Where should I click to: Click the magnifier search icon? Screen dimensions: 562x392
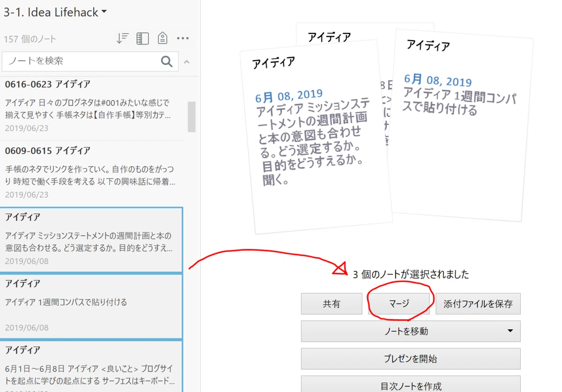(167, 61)
